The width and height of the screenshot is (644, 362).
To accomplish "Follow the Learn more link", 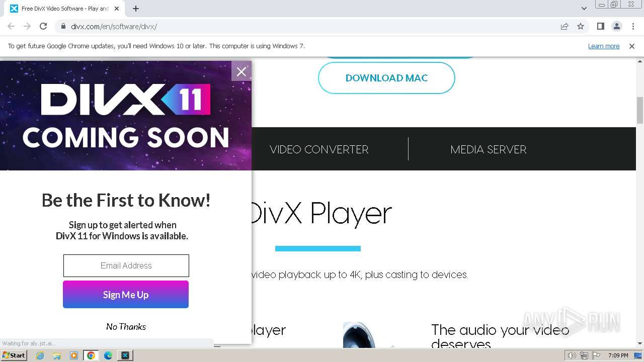I will tap(604, 46).
